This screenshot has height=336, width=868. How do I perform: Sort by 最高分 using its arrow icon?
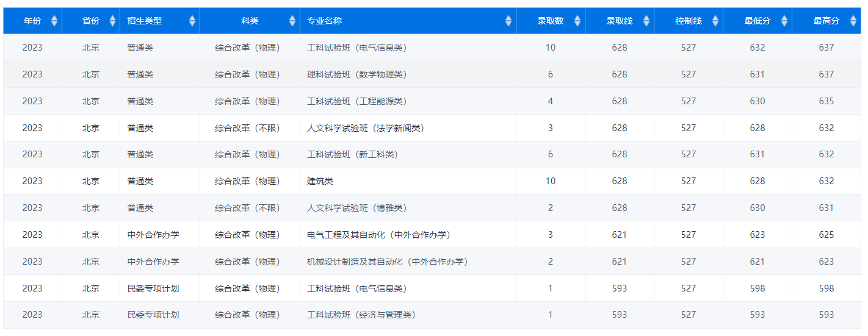tap(853, 21)
